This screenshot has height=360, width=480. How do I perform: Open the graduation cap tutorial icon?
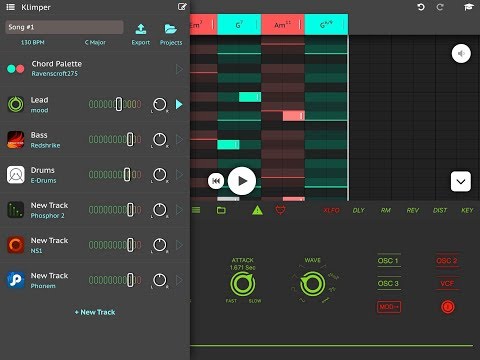point(469,7)
